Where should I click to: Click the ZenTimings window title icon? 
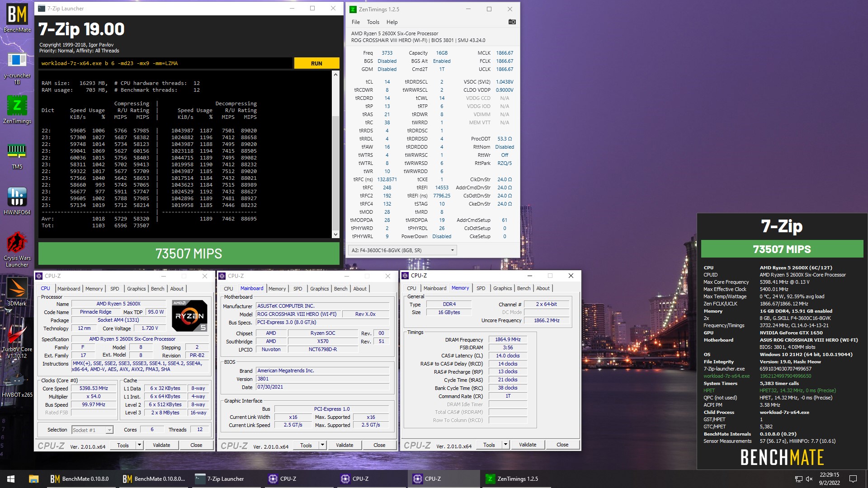[353, 9]
